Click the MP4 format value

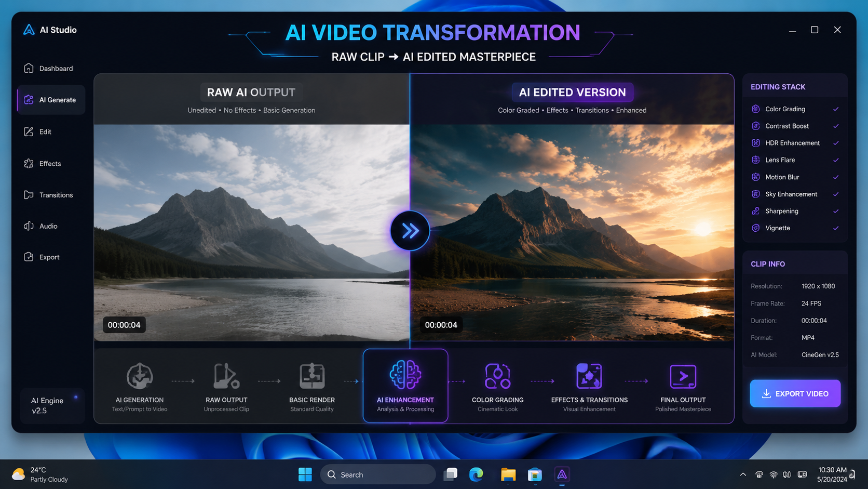(x=808, y=338)
